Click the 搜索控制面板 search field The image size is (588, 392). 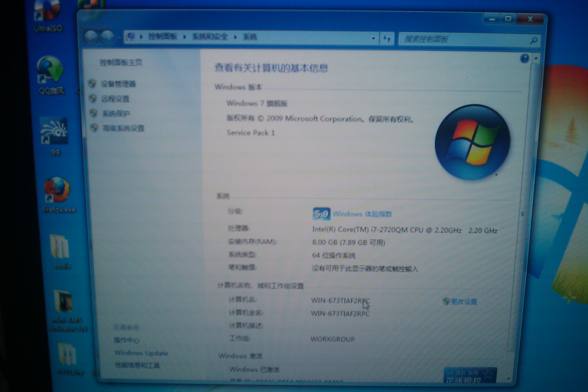pyautogui.click(x=470, y=40)
